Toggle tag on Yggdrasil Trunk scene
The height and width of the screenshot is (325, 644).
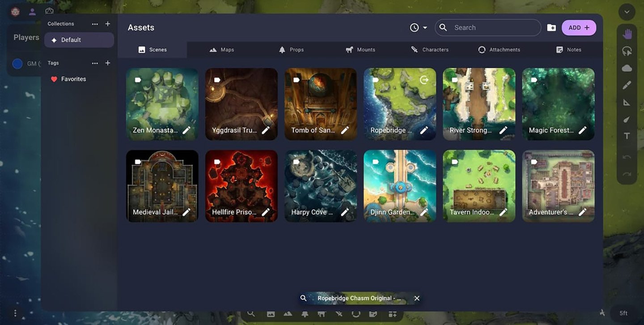(x=217, y=80)
